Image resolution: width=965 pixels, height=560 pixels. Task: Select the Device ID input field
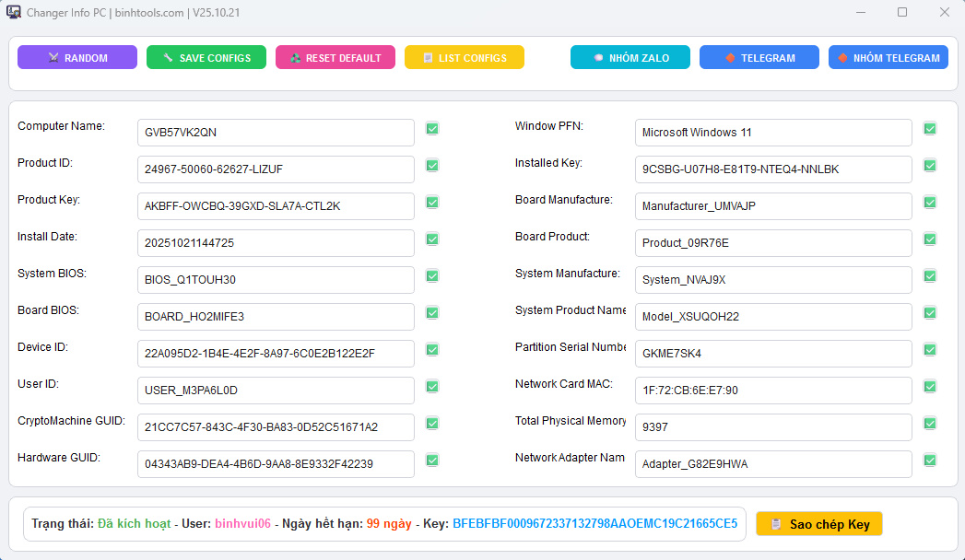pyautogui.click(x=276, y=354)
